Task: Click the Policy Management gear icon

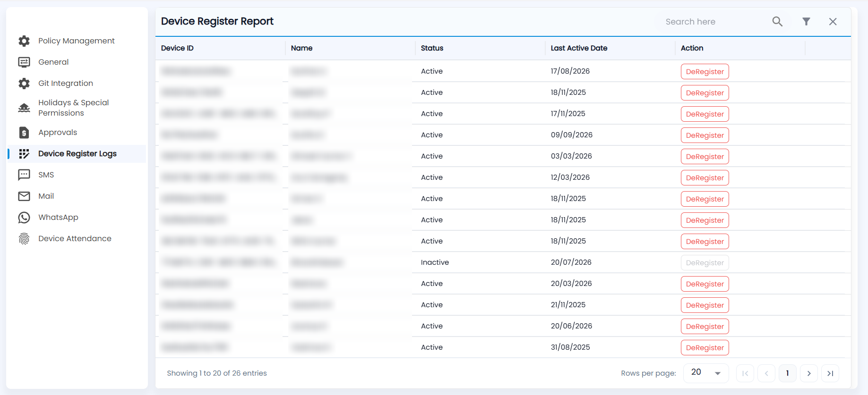Action: coord(24,41)
